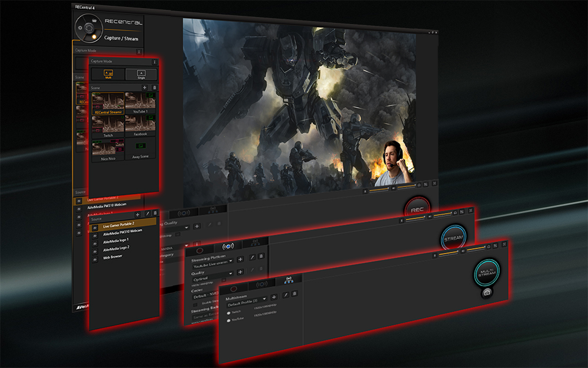This screenshot has height=368, width=588.
Task: Add a Streaming Platform with plus icon
Action: [x=240, y=259]
